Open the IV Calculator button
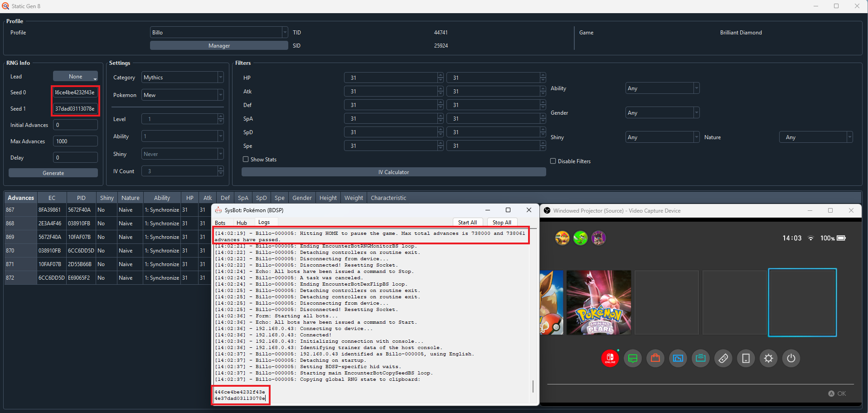This screenshot has height=413, width=868. coord(393,172)
